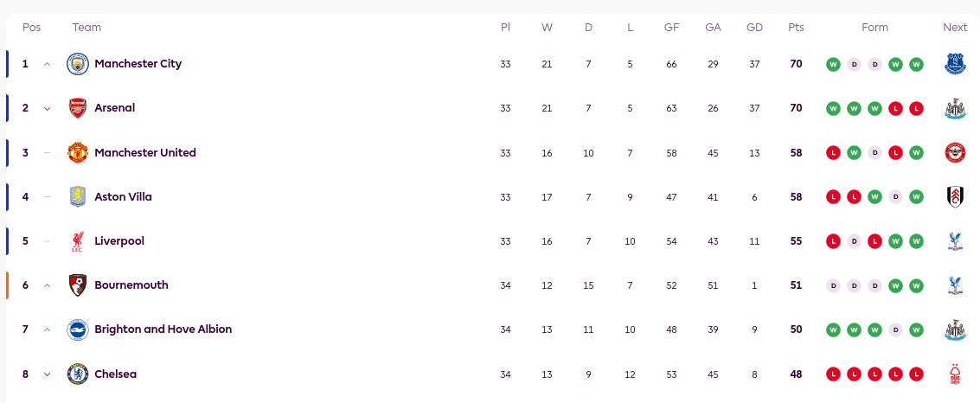
Task: Click the Brighton and Hove Albion crest
Action: 78,329
